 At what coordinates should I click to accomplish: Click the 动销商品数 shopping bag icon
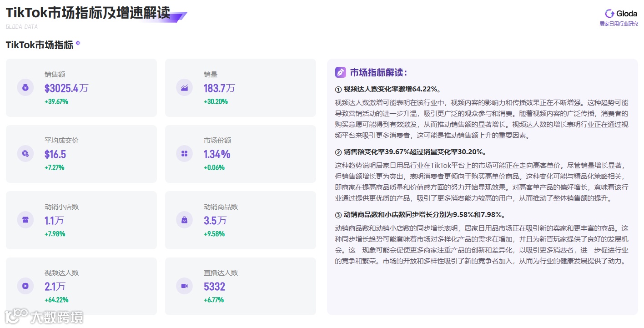tap(185, 220)
